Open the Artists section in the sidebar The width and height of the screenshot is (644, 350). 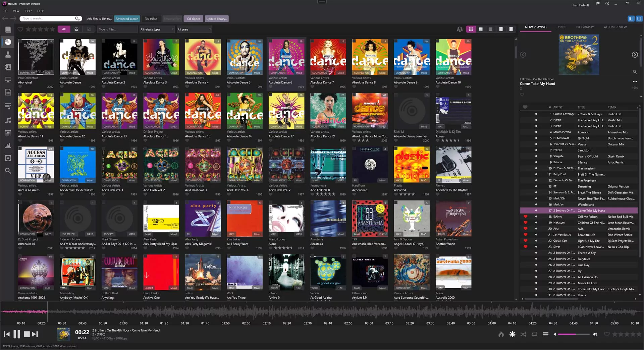[x=8, y=54]
